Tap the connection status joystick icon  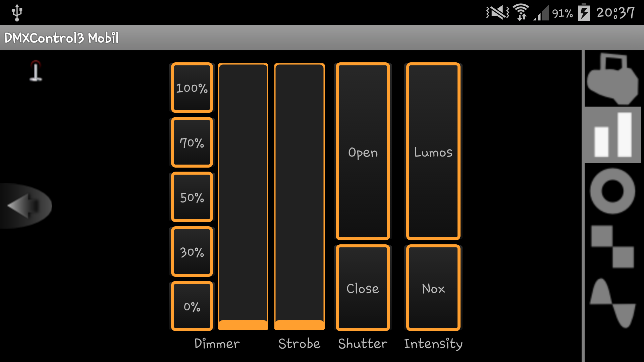coord(36,71)
